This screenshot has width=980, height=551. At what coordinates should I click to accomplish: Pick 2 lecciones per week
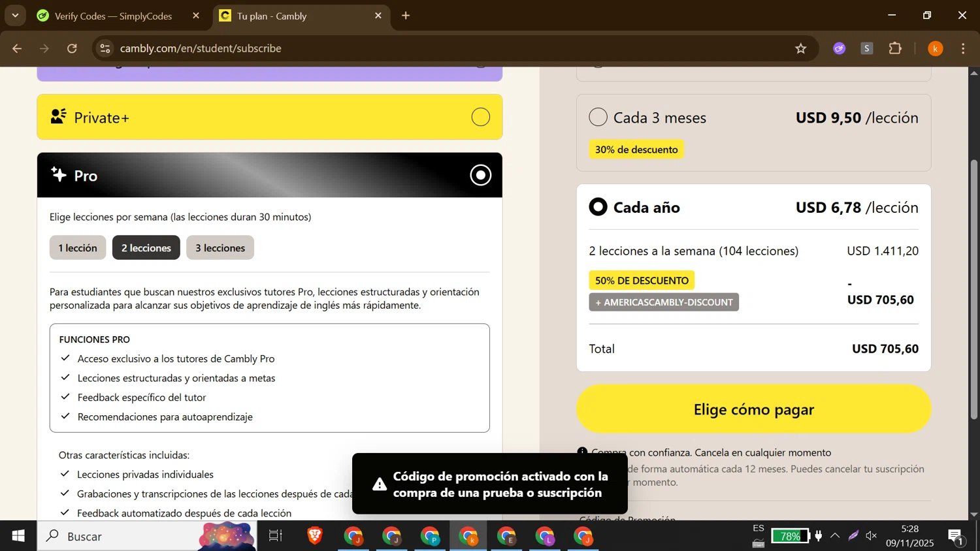146,247
